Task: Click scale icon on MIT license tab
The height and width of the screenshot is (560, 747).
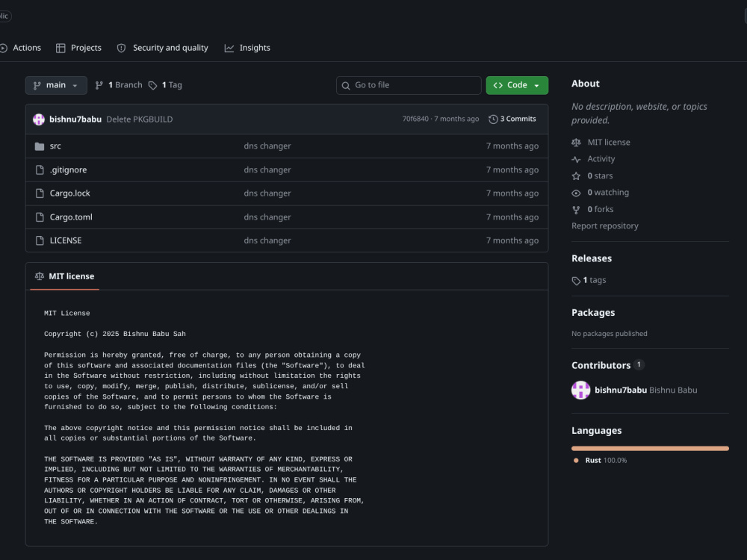Action: tap(40, 276)
